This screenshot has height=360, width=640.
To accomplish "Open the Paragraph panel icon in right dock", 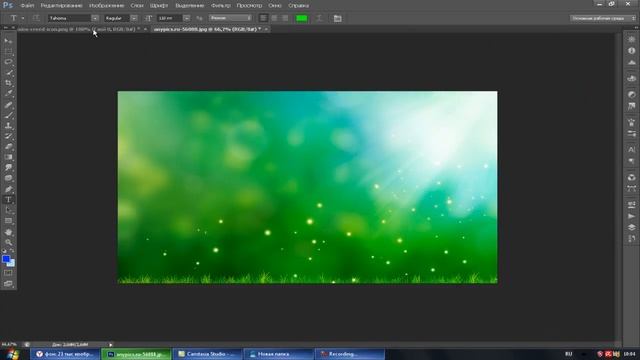I will [x=631, y=161].
